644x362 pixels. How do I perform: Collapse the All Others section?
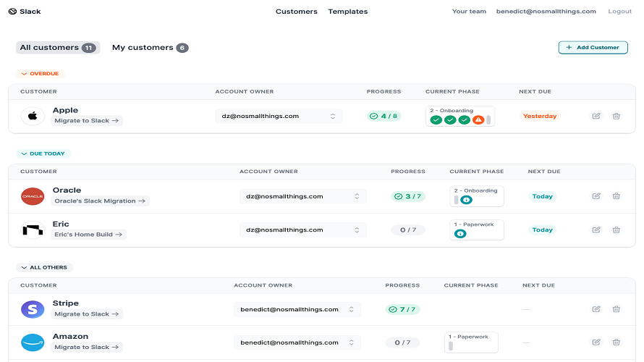tap(44, 267)
